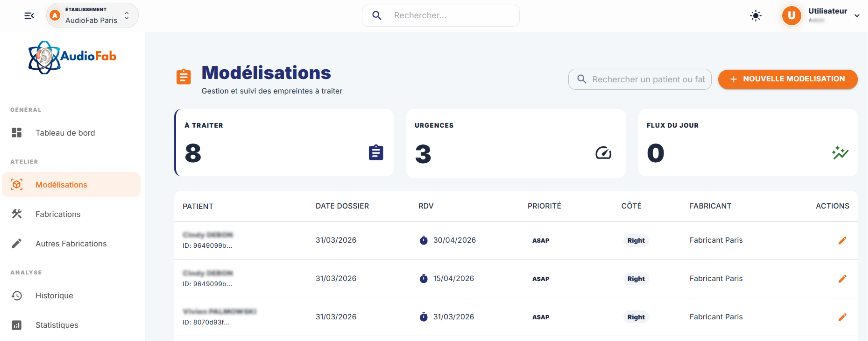Click Right badge in 30/04/2026 row
The image size is (868, 341).
[x=636, y=241]
